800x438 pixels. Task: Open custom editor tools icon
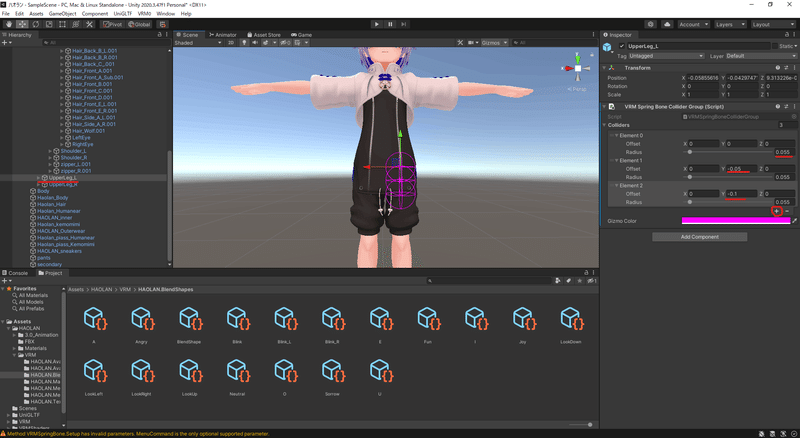click(89, 24)
